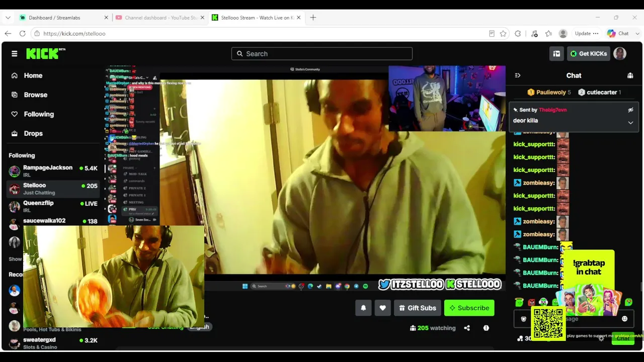The height and width of the screenshot is (362, 644).
Task: Open the Kick store box icon
Action: pyautogui.click(x=556, y=54)
